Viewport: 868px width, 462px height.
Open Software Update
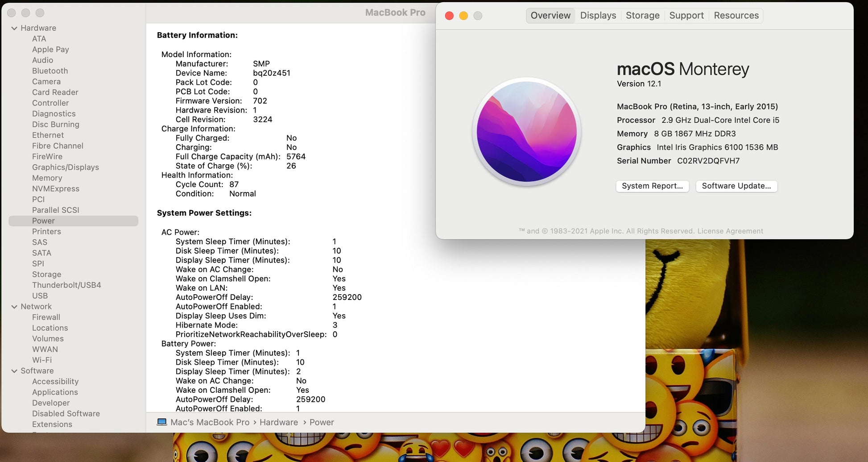(x=736, y=186)
